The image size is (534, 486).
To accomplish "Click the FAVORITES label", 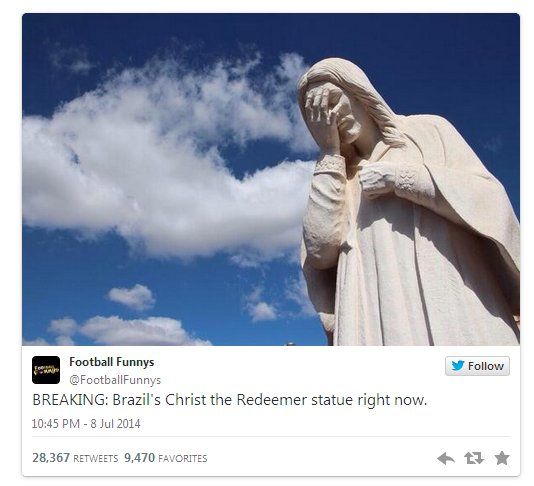I will coord(183,459).
